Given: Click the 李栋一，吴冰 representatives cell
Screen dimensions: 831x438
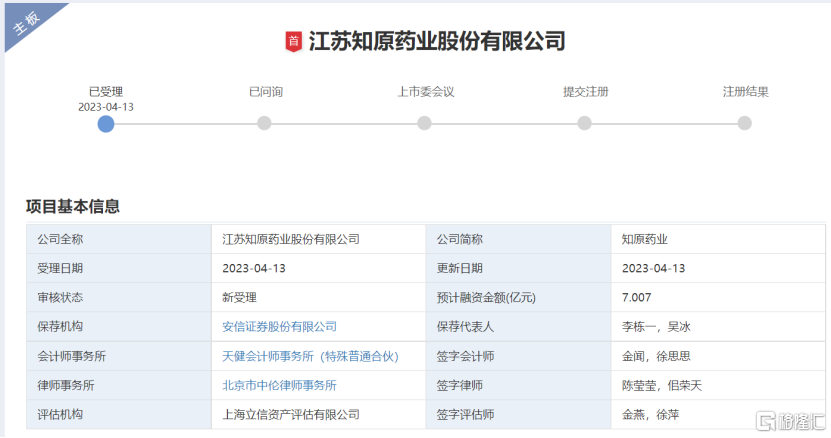Looking at the screenshot, I should 656,327.
